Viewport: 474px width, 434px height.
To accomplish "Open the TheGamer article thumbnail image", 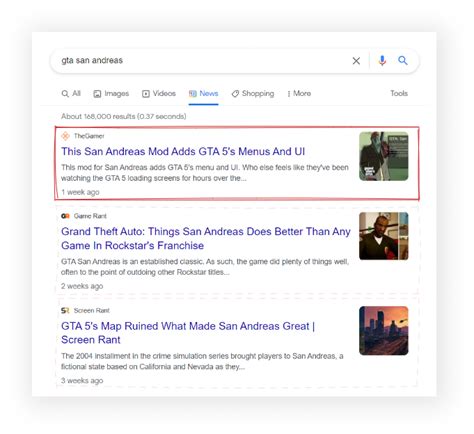I will pyautogui.click(x=384, y=156).
